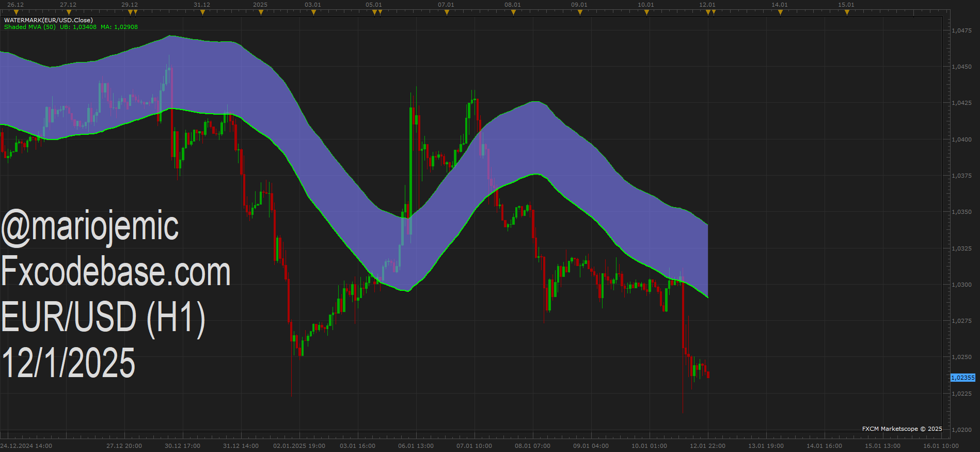Click the 02.01.2025 19:00 time label

[x=299, y=446]
